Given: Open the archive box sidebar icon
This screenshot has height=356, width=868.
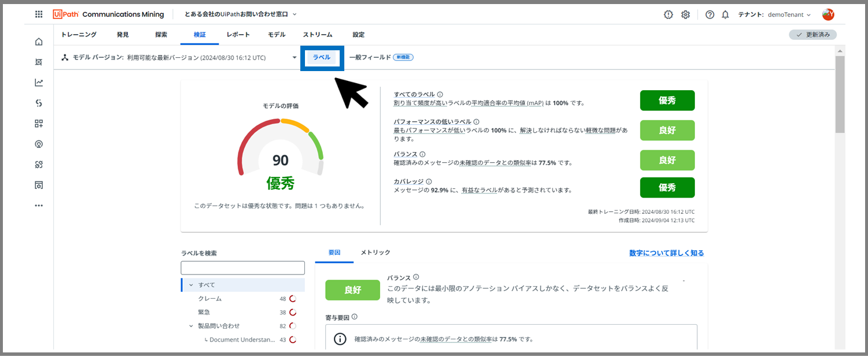Looking at the screenshot, I should (39, 185).
